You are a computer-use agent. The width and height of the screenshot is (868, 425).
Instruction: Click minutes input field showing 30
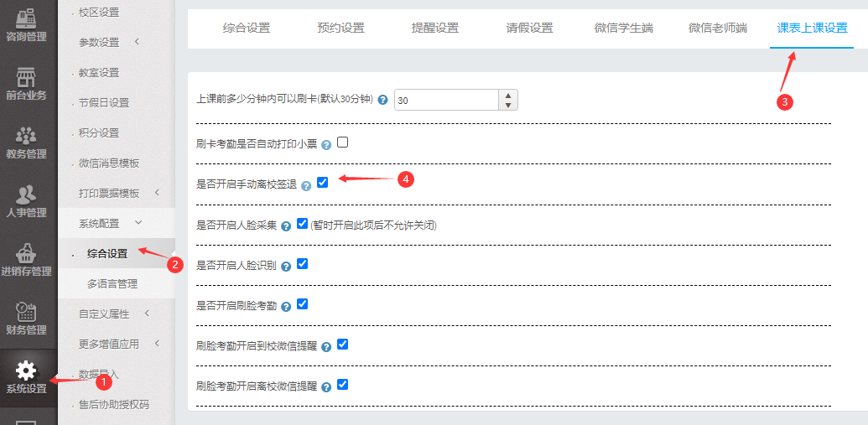[x=447, y=100]
